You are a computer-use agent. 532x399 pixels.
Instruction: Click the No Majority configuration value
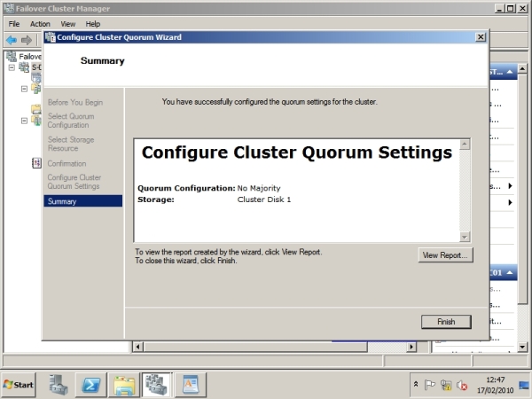click(x=259, y=188)
